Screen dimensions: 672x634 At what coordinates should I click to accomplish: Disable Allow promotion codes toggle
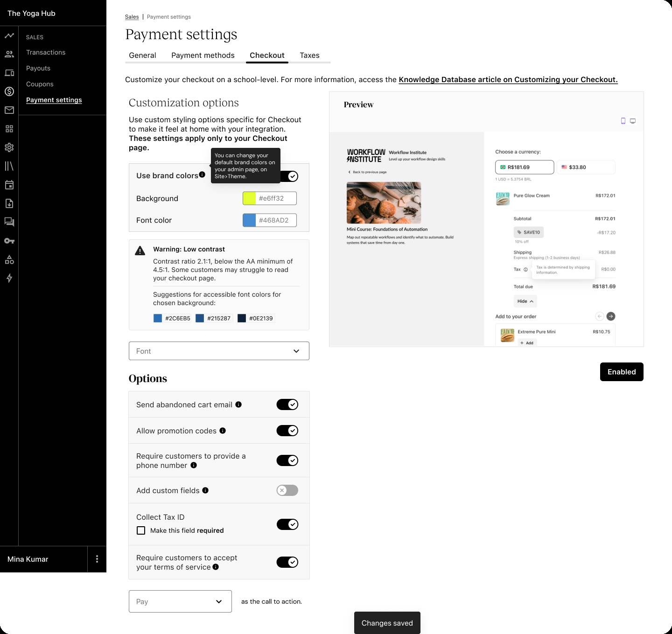click(287, 431)
